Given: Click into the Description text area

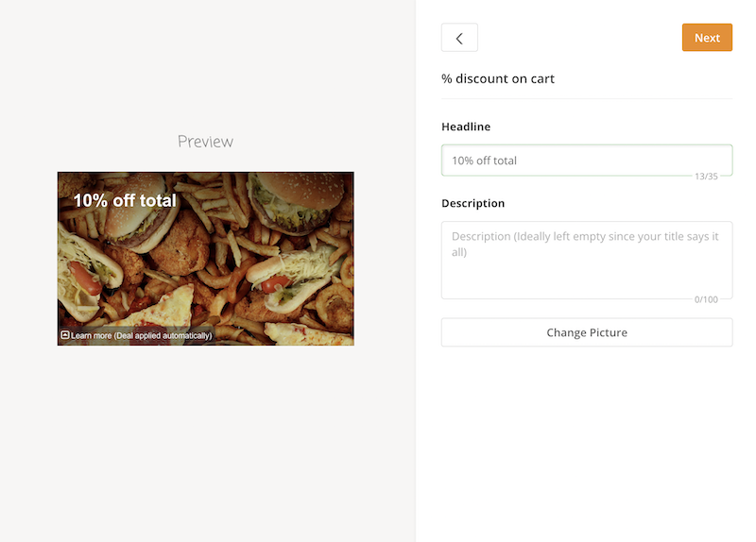Looking at the screenshot, I should [x=586, y=260].
